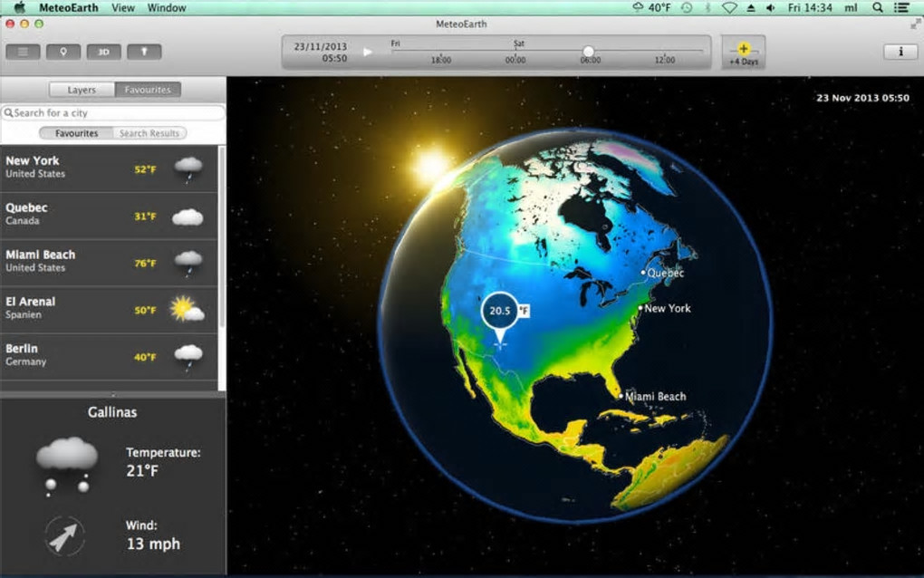Screen dimensions: 924x578
Task: Select Quebec in favourites list
Action: click(x=109, y=215)
